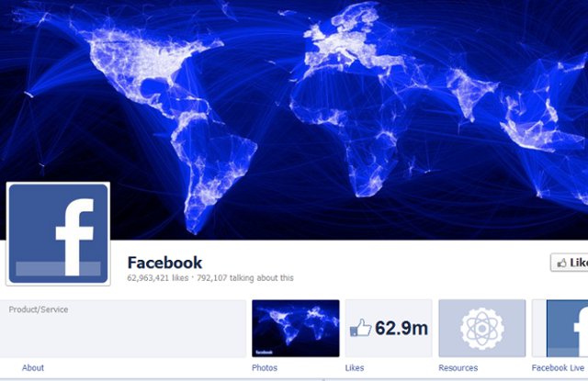
Task: Open the Facebook Live label link
Action: pyautogui.click(x=558, y=368)
